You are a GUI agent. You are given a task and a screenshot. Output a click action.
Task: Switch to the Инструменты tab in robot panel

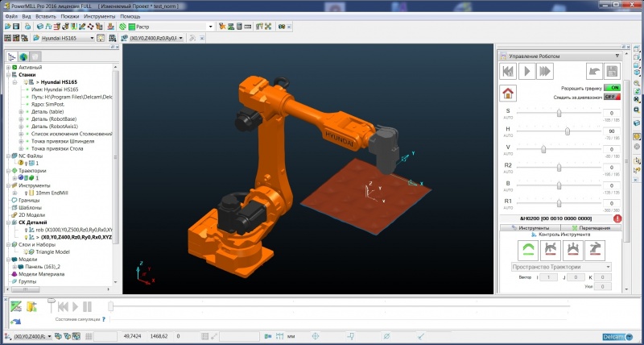point(530,228)
